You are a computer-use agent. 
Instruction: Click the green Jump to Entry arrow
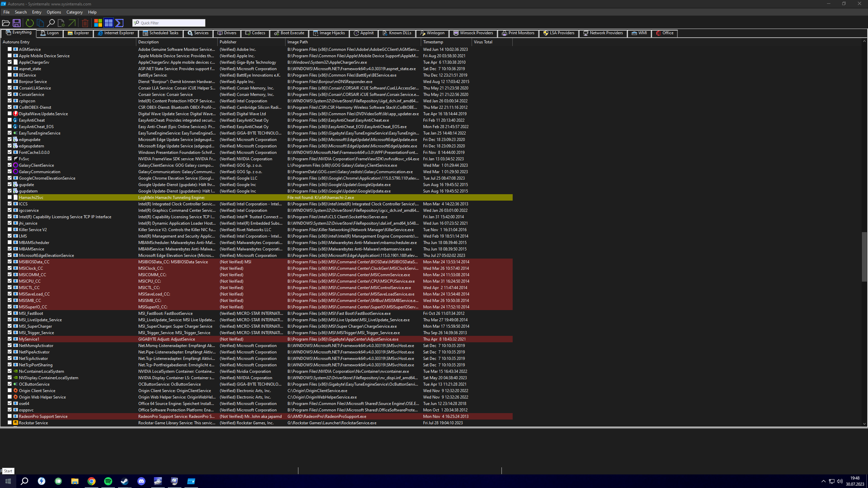[72, 23]
